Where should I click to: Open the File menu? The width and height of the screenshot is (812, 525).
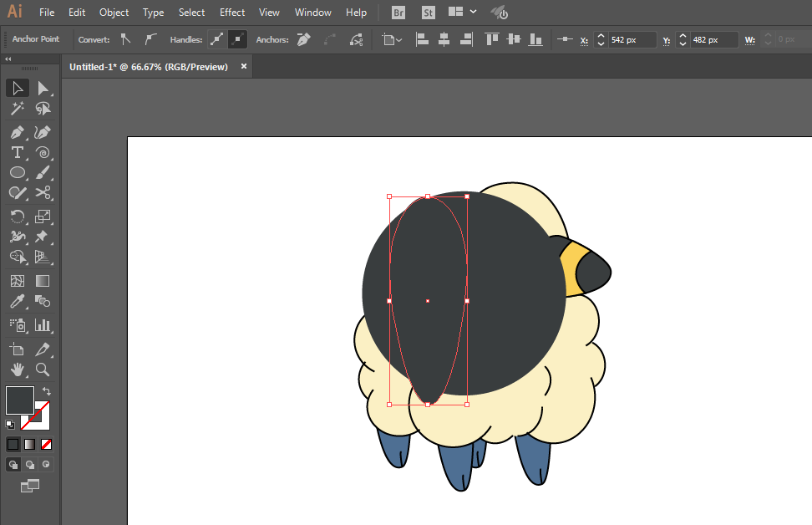click(47, 13)
